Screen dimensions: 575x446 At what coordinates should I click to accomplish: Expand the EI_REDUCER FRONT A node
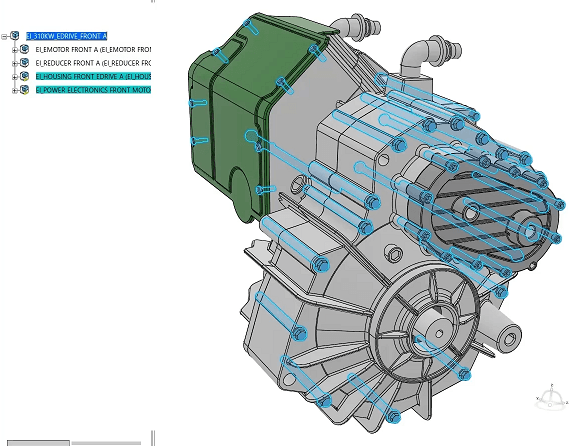15,63
